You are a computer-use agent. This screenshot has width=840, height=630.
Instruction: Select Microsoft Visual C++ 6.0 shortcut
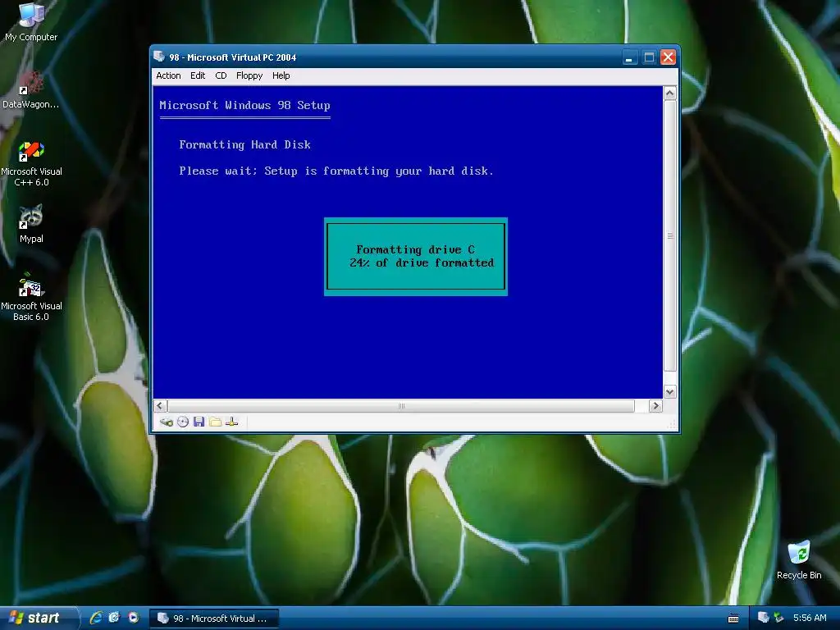31,163
